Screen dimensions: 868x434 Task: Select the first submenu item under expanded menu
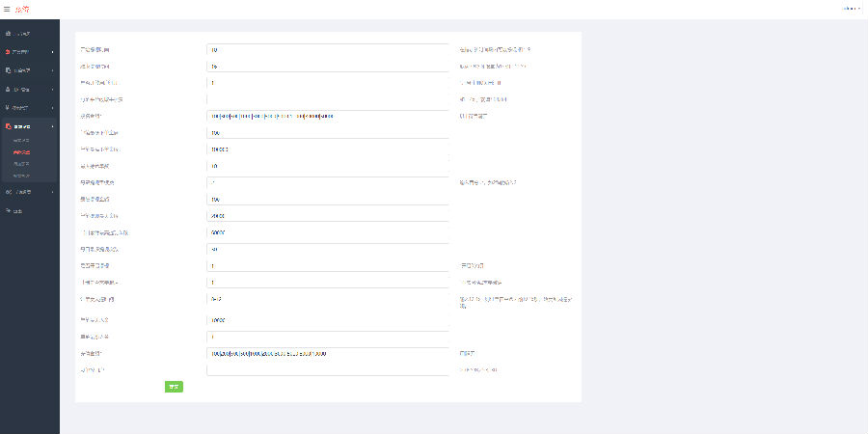[x=21, y=141]
